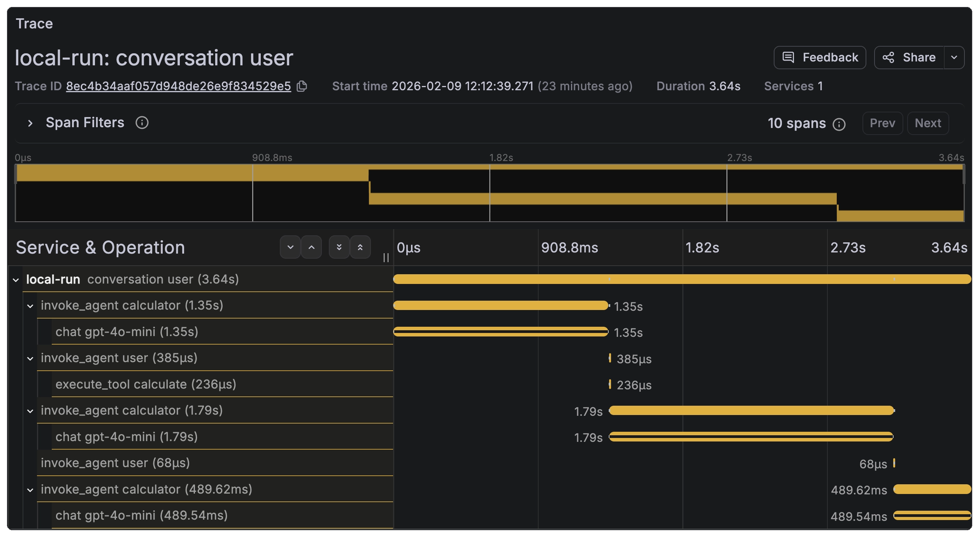
Task: Collapse invoke_agent calculator (489.62ms) row
Action: (x=30, y=490)
